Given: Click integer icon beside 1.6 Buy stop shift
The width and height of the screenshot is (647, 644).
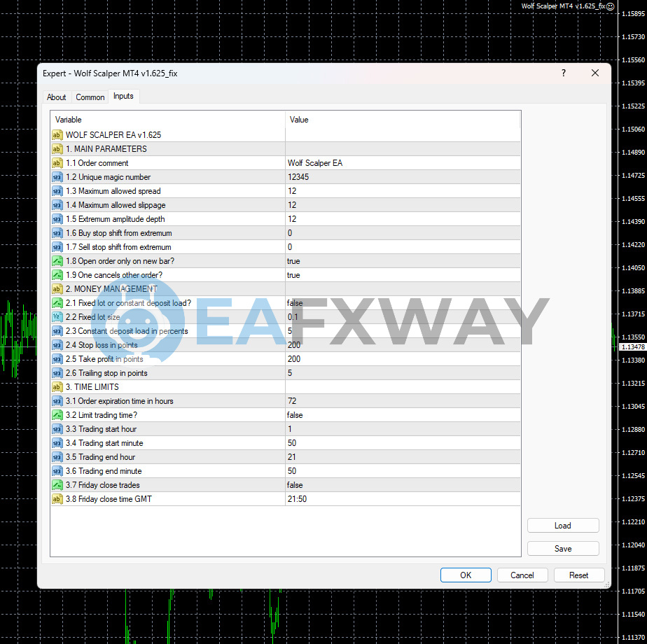Looking at the screenshot, I should point(57,233).
